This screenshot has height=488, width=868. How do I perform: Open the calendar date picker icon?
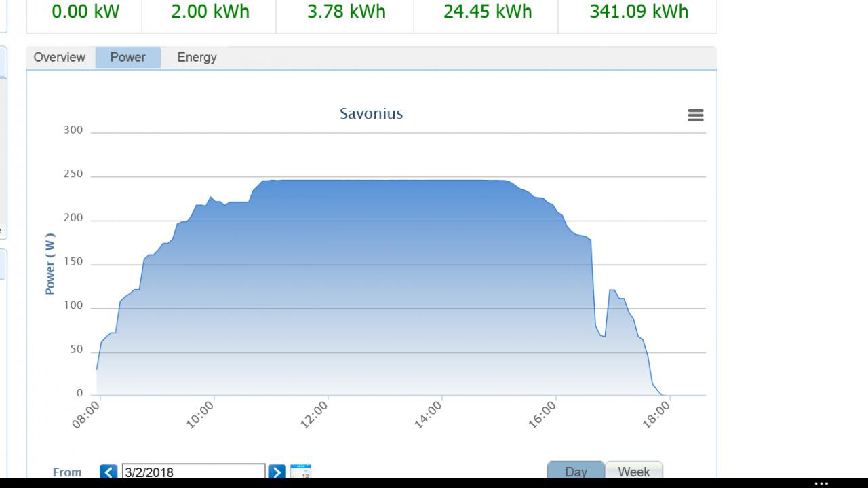pos(300,472)
